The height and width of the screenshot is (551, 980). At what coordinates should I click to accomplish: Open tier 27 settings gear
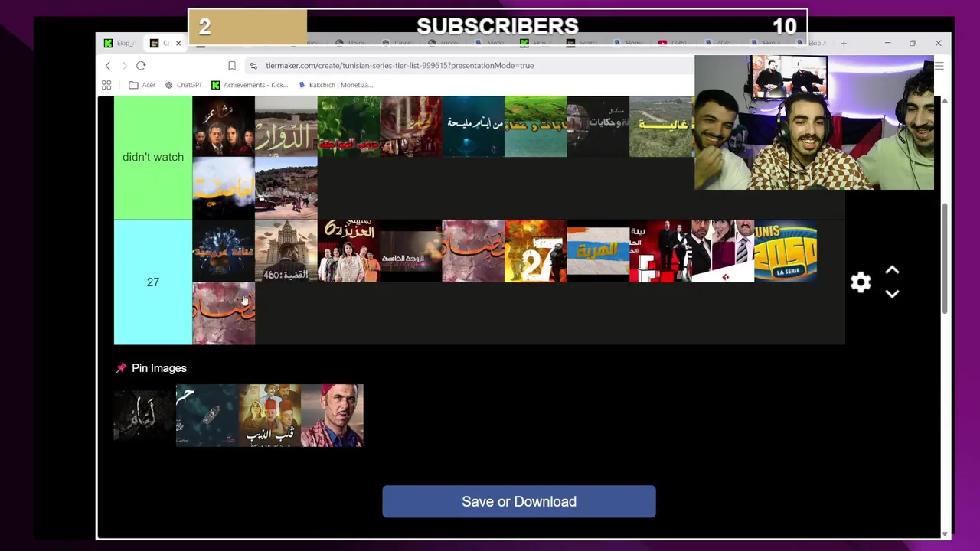861,282
